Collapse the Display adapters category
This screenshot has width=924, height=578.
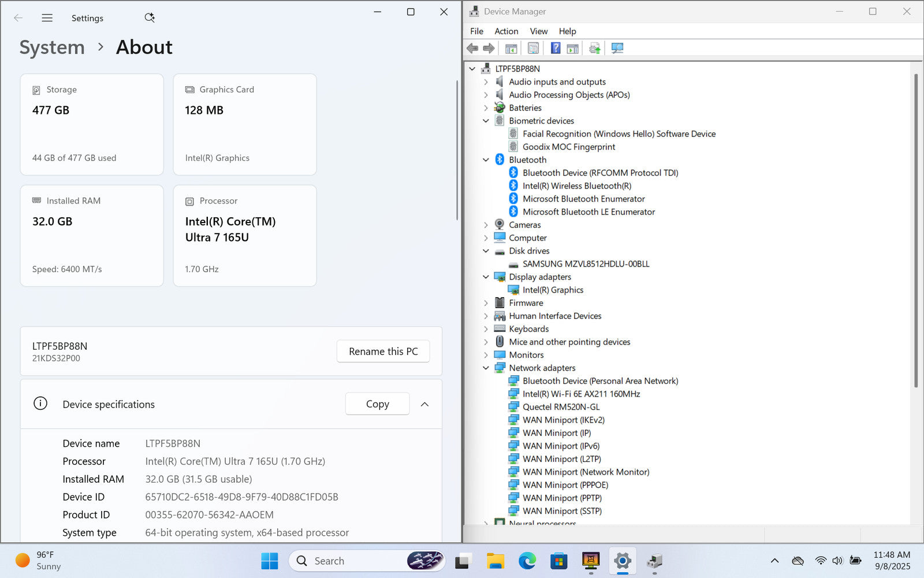pos(486,277)
